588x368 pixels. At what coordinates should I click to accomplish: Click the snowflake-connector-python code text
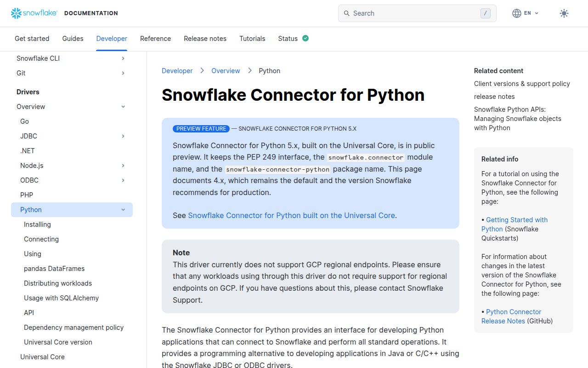point(277,169)
